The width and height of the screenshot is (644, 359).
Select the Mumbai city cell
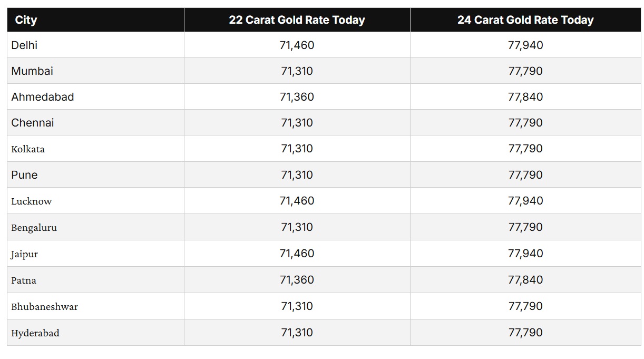click(32, 71)
